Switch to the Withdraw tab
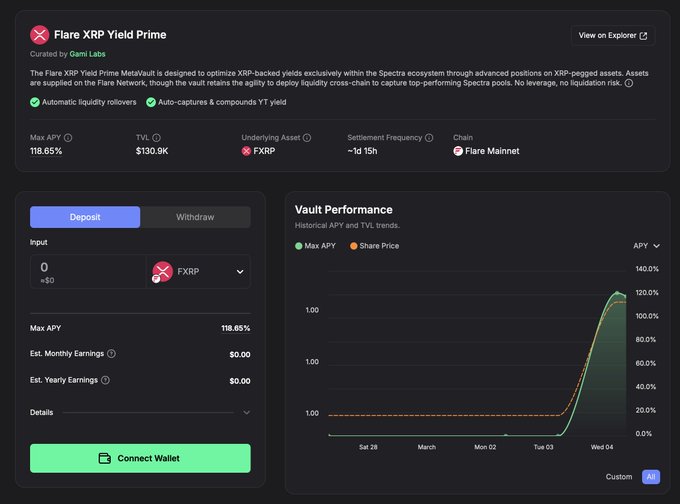Image resolution: width=680 pixels, height=504 pixels. (x=195, y=217)
